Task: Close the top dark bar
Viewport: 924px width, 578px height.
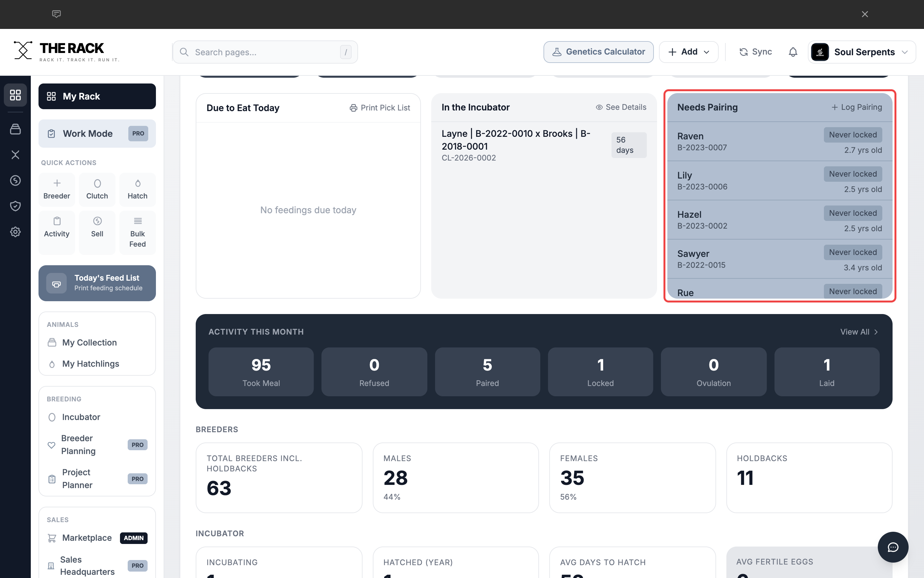Action: click(865, 14)
